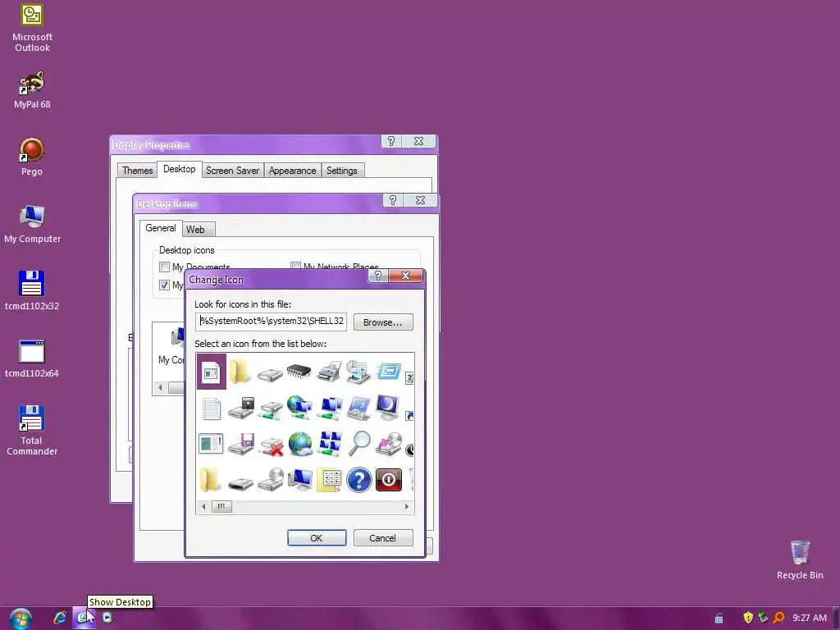
Task: Pick the globe with computers network icon
Action: click(299, 408)
